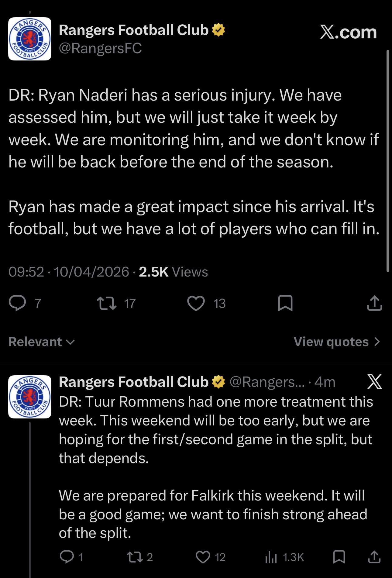Reply to the Ryan Naderi injury post
This screenshot has height=578, width=392.
pyautogui.click(x=17, y=303)
